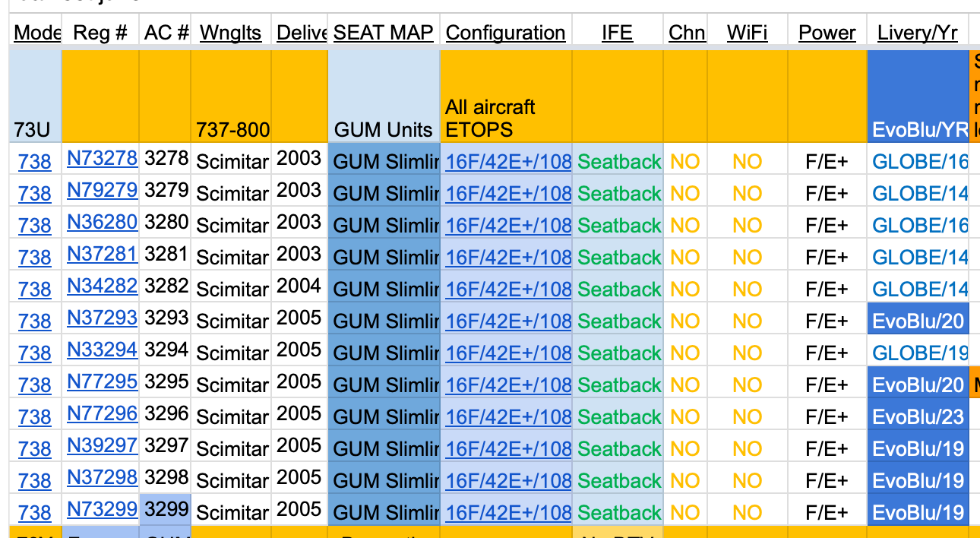Follow the N77295 registration link
980x538 pixels.
[x=102, y=381]
